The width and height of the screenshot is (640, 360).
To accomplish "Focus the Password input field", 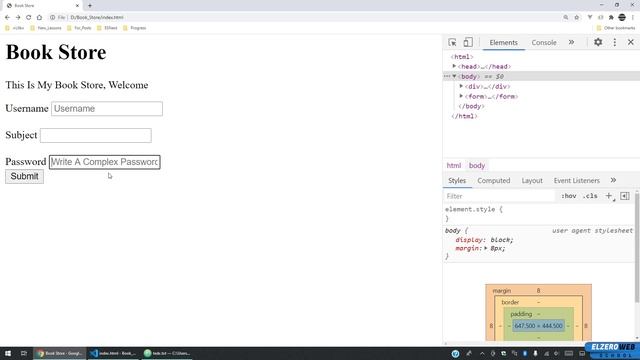I will click(104, 162).
